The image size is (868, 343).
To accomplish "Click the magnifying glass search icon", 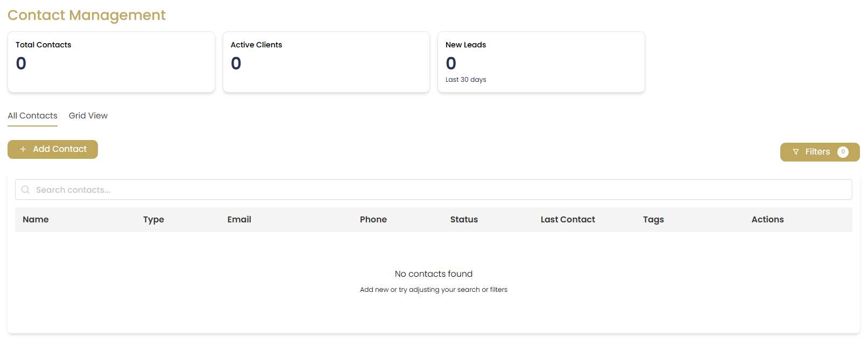I will [25, 190].
